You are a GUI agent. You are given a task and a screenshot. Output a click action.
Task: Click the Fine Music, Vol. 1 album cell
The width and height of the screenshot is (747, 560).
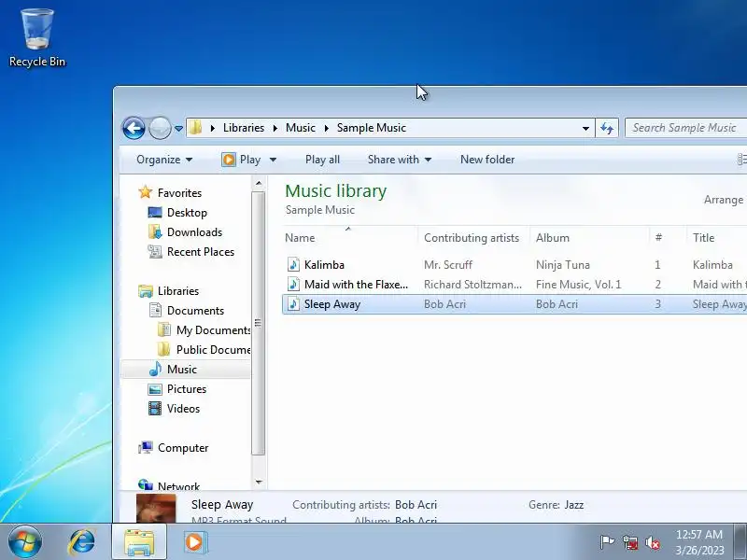click(x=578, y=285)
